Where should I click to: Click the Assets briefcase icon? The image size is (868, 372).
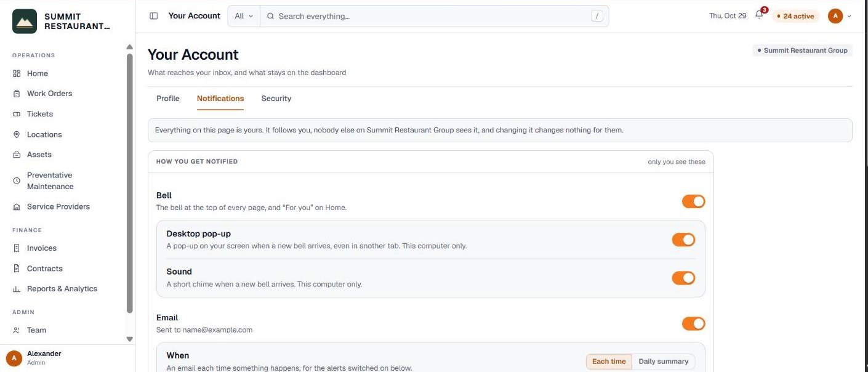(17, 155)
